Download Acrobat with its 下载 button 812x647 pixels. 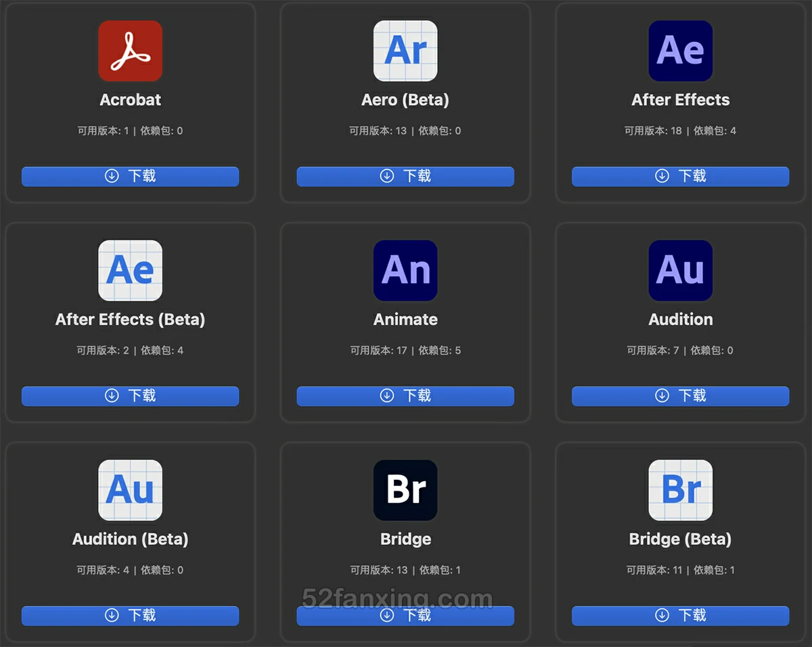coord(130,176)
